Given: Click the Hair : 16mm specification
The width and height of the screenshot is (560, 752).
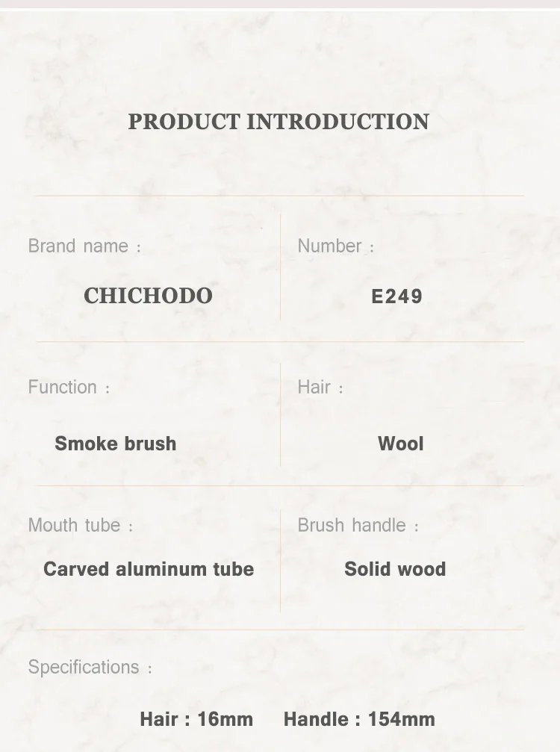Looking at the screenshot, I should click(x=196, y=719).
